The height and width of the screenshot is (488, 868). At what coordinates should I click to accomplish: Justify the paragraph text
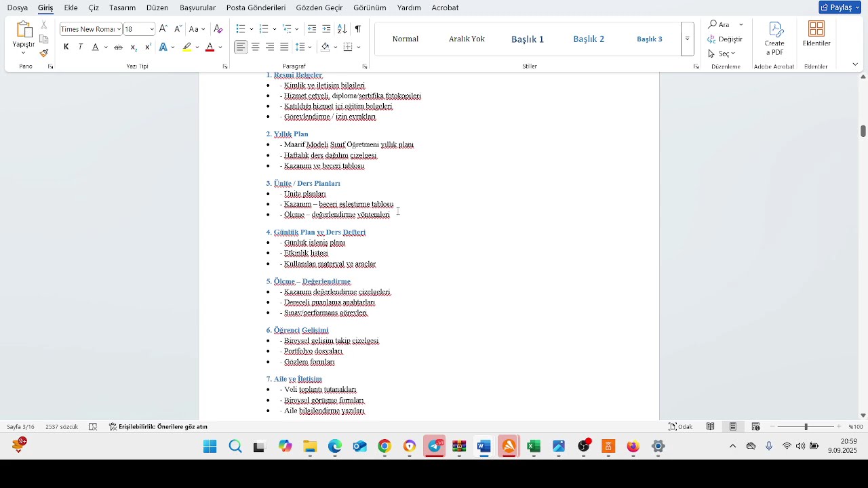click(x=284, y=47)
